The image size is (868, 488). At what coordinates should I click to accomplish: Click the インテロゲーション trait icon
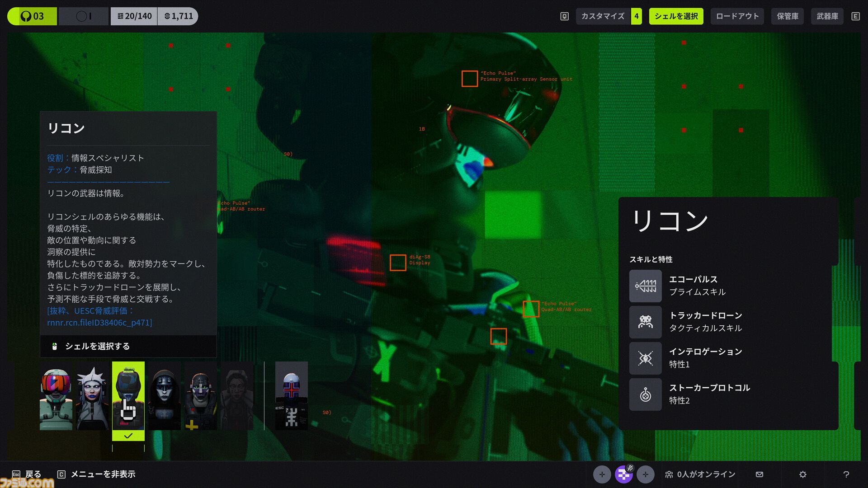pyautogui.click(x=646, y=358)
